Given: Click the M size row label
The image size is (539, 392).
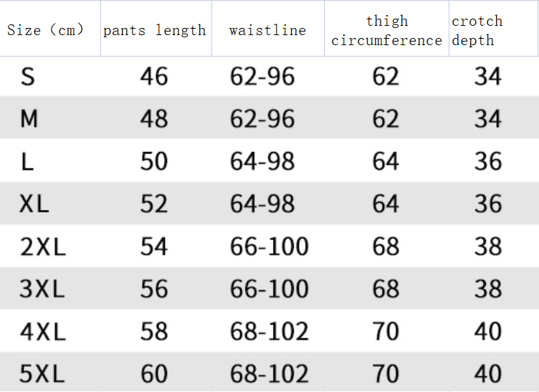Looking at the screenshot, I should (29, 118).
